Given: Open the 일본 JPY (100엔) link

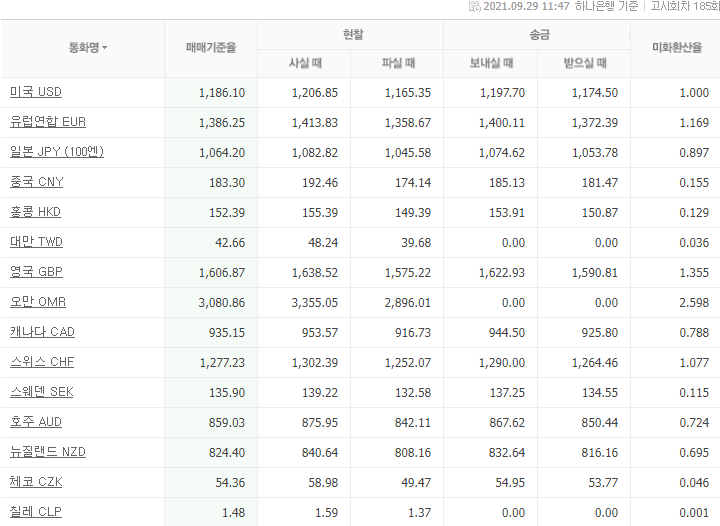Looking at the screenshot, I should coord(57,152).
